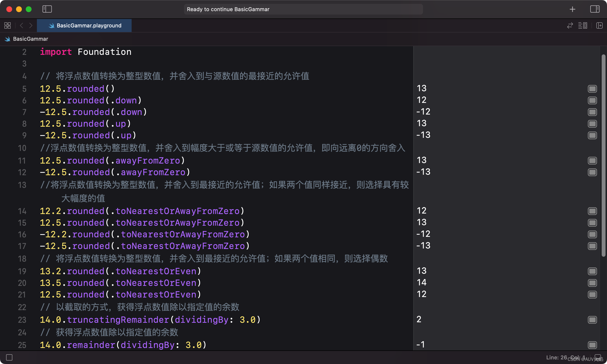Show result for line 17 rounding
The width and height of the screenshot is (607, 364).
pos(592,246)
